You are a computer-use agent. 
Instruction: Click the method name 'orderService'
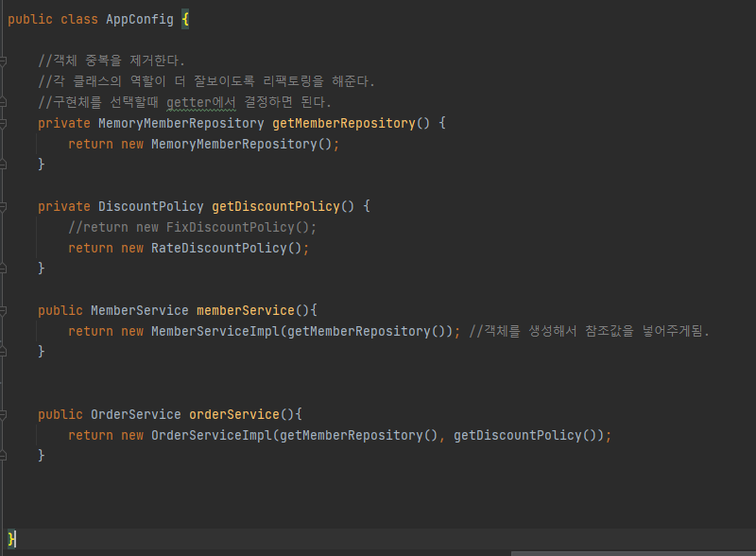pos(234,414)
